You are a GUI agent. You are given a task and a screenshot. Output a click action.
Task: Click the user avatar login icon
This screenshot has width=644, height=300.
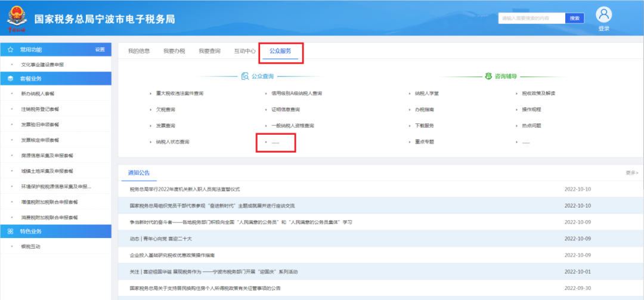click(x=604, y=14)
